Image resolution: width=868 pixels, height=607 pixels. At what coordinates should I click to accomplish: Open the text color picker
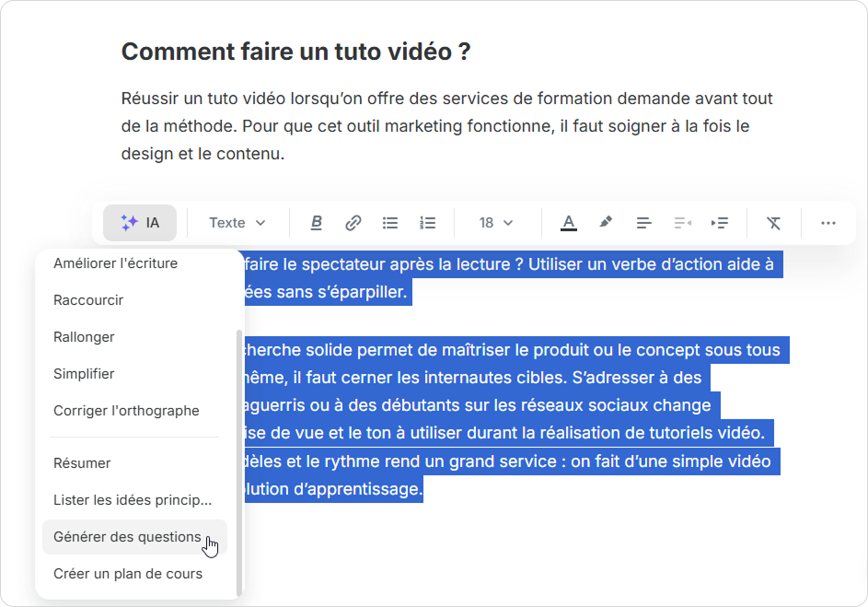click(569, 223)
